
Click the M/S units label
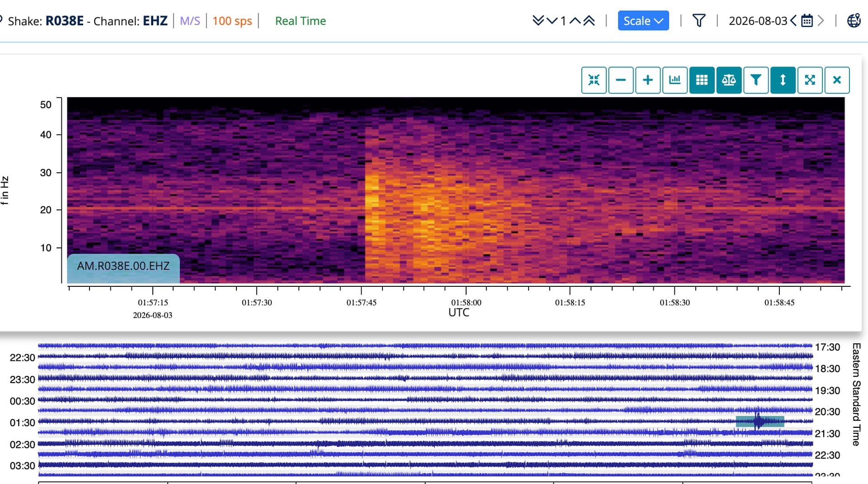[190, 21]
